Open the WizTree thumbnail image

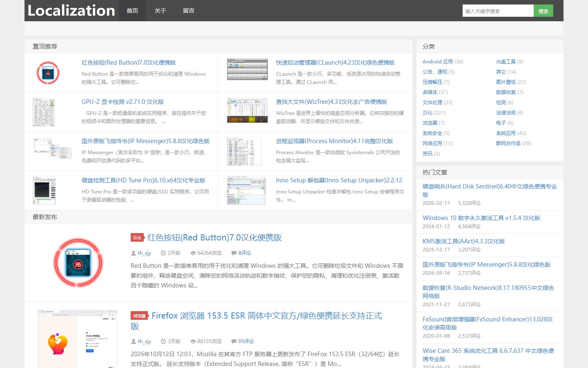click(247, 110)
